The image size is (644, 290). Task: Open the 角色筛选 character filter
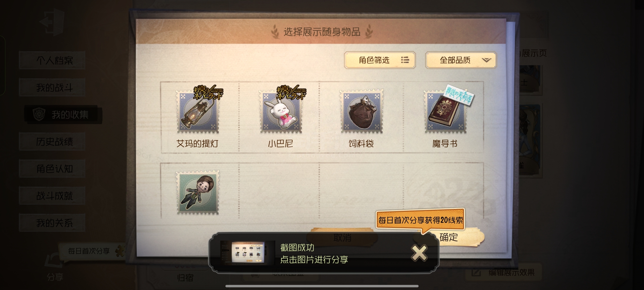pos(380,60)
